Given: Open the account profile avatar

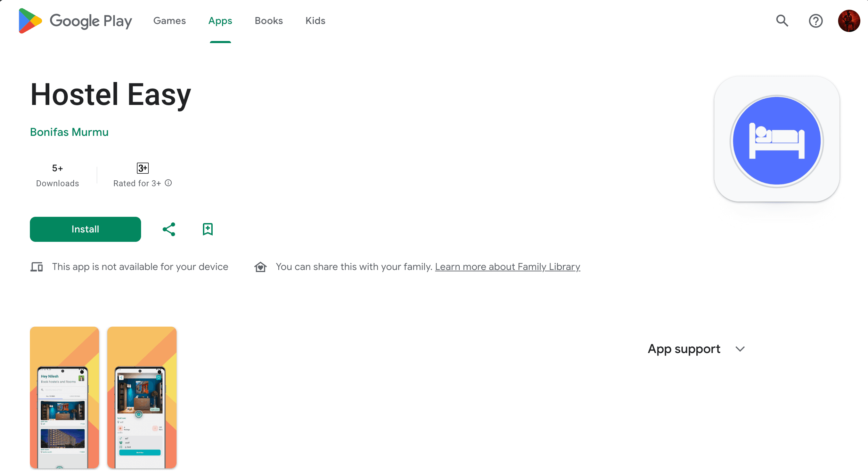Looking at the screenshot, I should (849, 21).
